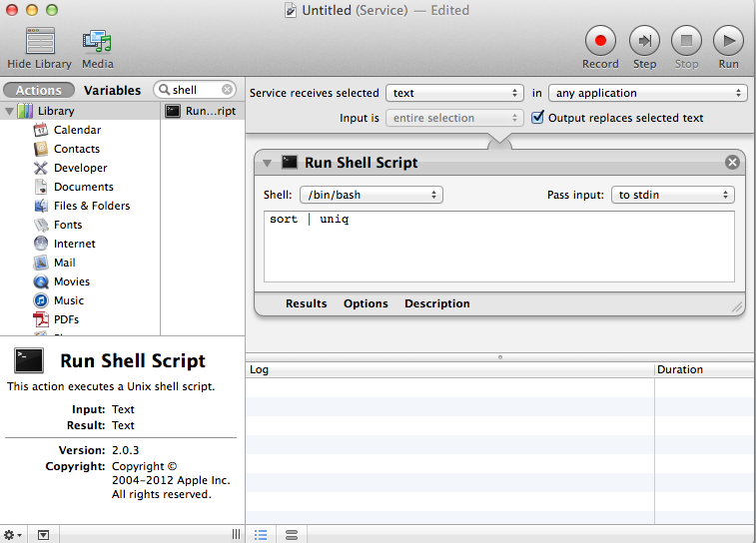
Task: Click the Duration column header
Action: [x=704, y=369]
